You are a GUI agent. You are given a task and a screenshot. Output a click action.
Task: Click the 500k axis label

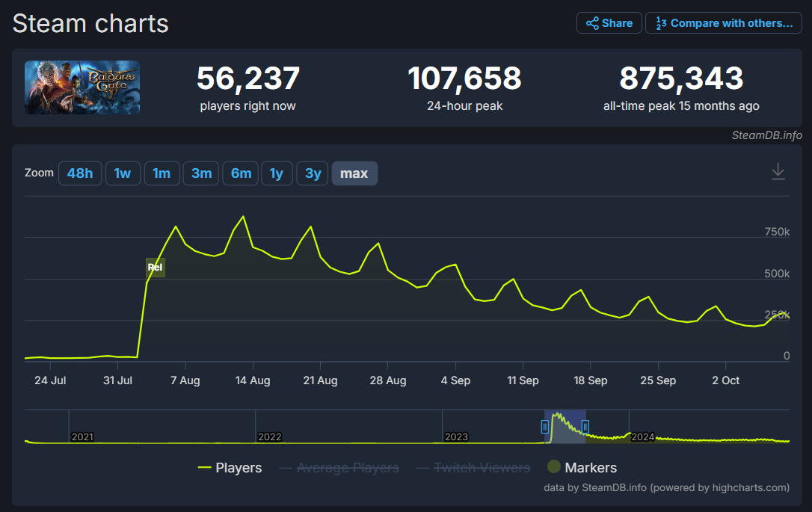[777, 274]
